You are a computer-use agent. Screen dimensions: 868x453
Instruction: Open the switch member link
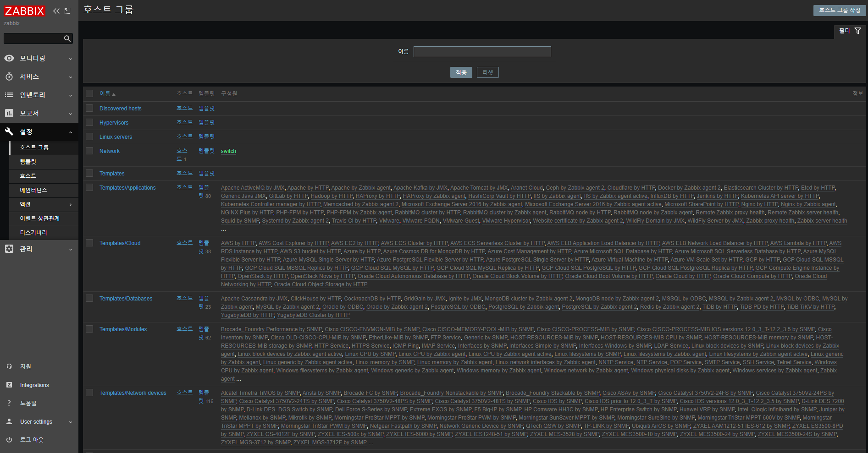click(228, 151)
